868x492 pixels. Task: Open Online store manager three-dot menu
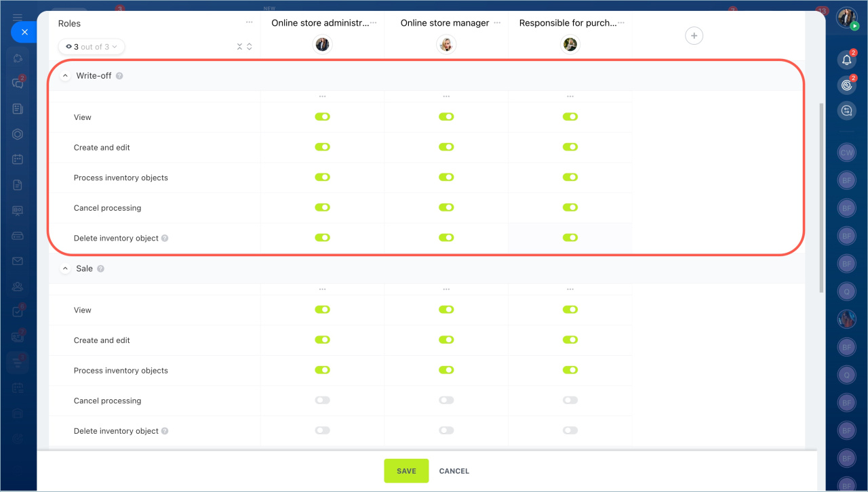point(498,23)
